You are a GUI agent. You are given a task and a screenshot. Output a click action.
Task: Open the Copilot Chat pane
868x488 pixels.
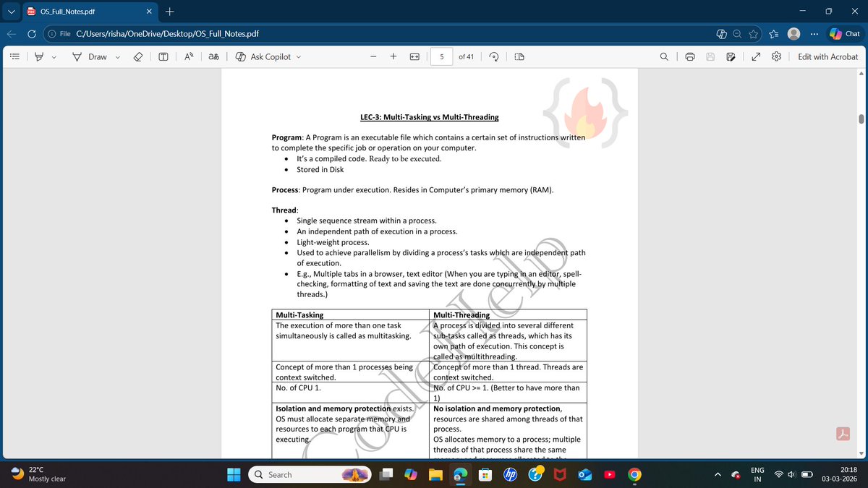[846, 34]
